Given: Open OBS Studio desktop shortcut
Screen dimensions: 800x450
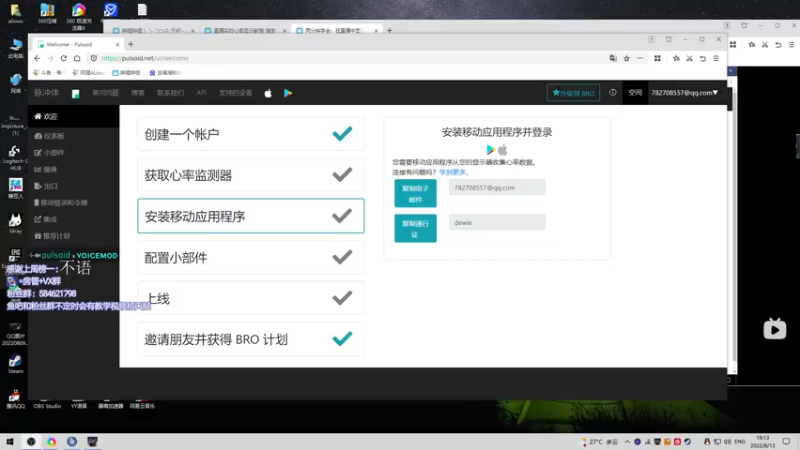Looking at the screenshot, I should [47, 406].
